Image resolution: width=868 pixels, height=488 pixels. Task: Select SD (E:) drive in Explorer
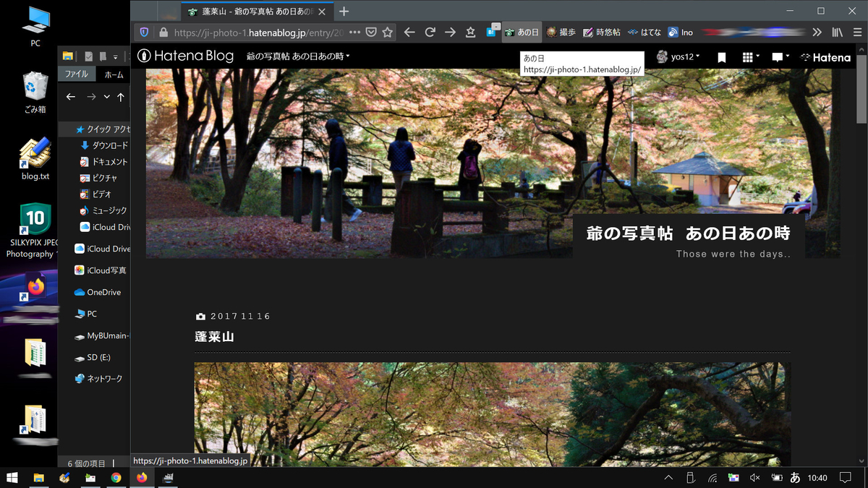[93, 358]
